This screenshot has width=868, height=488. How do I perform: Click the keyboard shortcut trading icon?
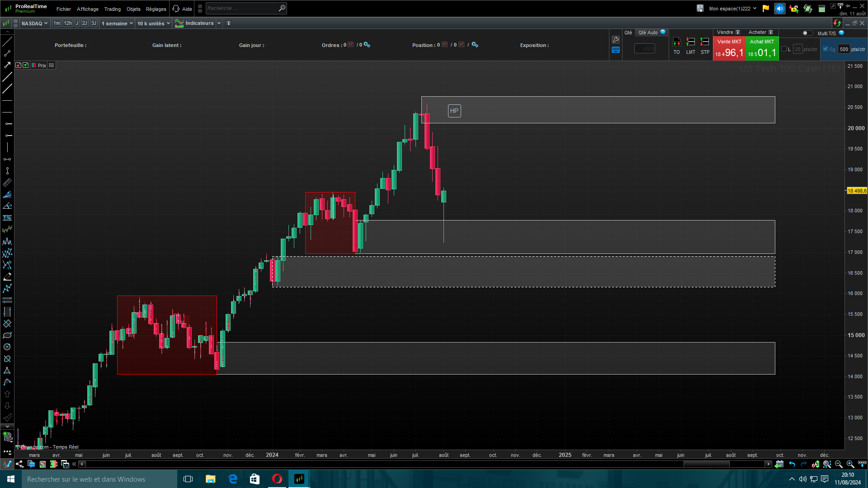(616, 50)
